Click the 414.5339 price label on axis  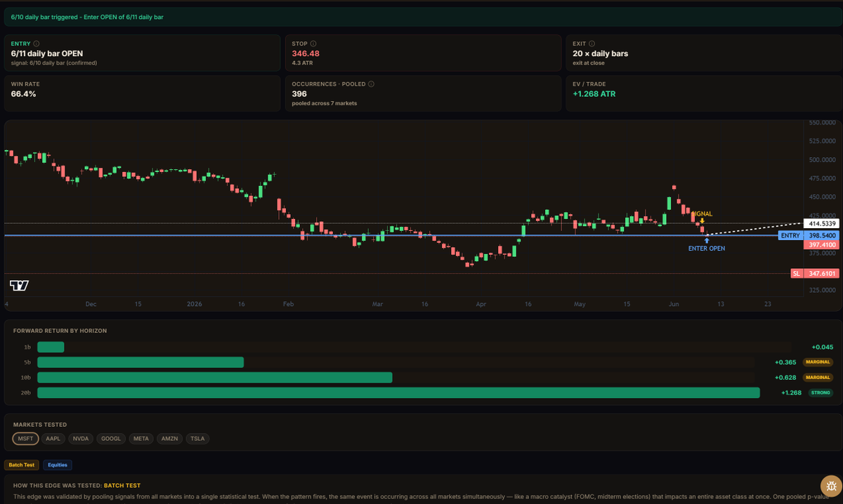point(821,223)
